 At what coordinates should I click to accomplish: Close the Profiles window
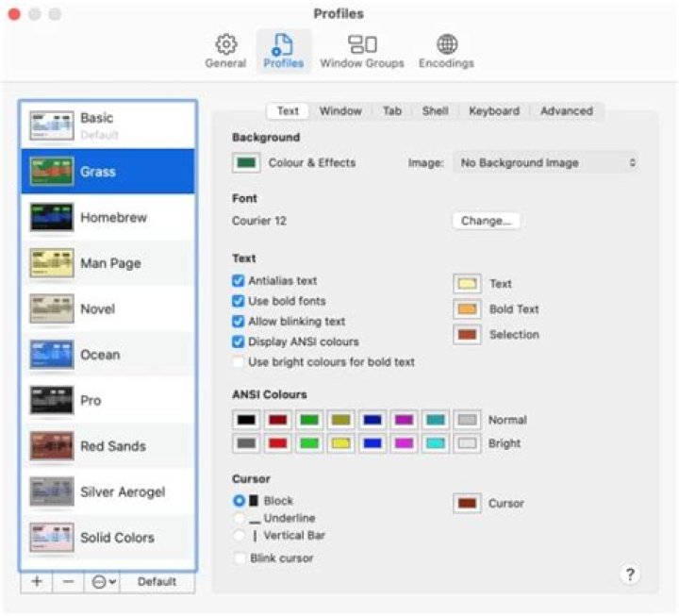(x=14, y=14)
